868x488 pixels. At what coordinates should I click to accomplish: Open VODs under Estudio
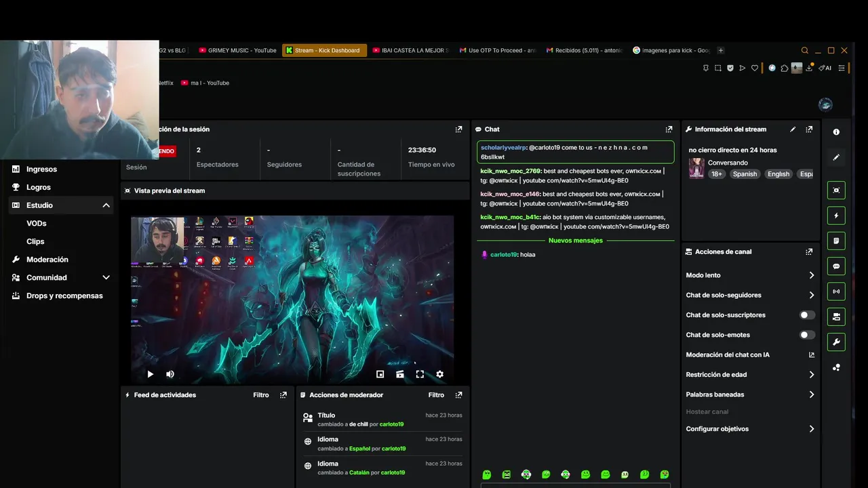pyautogui.click(x=37, y=223)
